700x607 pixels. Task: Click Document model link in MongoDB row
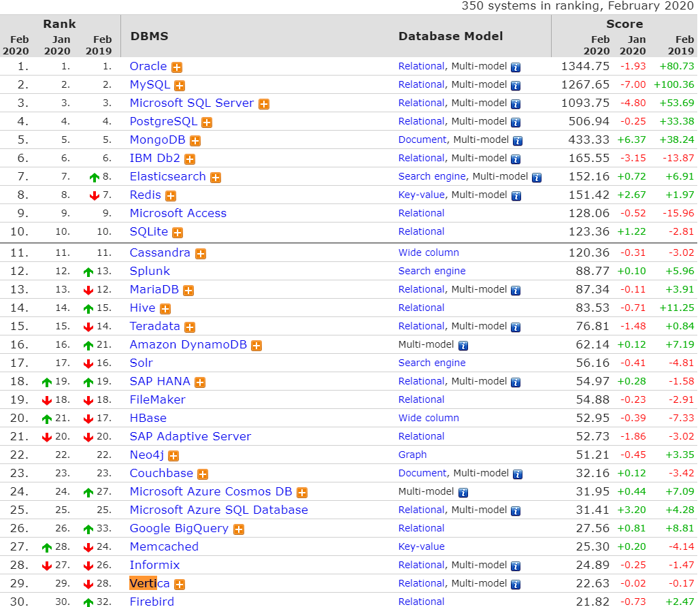click(x=422, y=140)
